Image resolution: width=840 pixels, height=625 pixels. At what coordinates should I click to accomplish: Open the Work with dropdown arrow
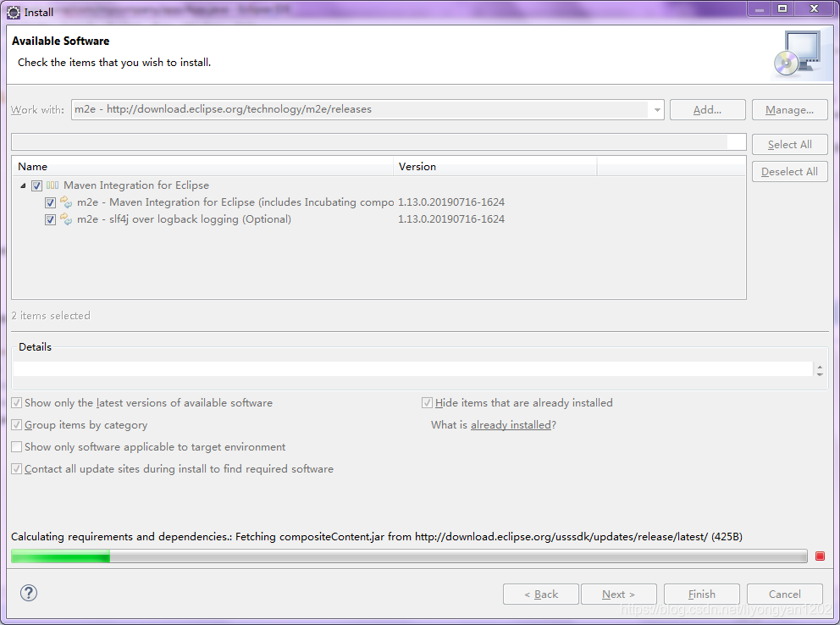tap(657, 110)
